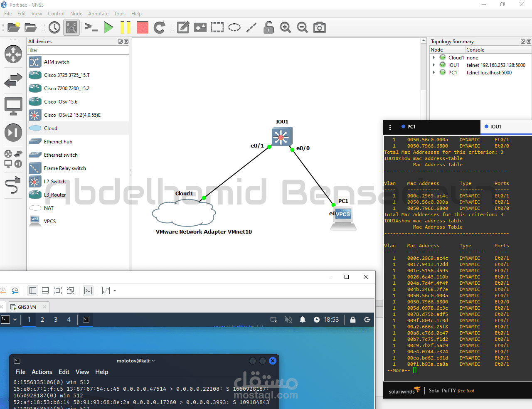Select Cisco 3725 3725_15.T device
The image size is (532, 409).
click(78, 75)
